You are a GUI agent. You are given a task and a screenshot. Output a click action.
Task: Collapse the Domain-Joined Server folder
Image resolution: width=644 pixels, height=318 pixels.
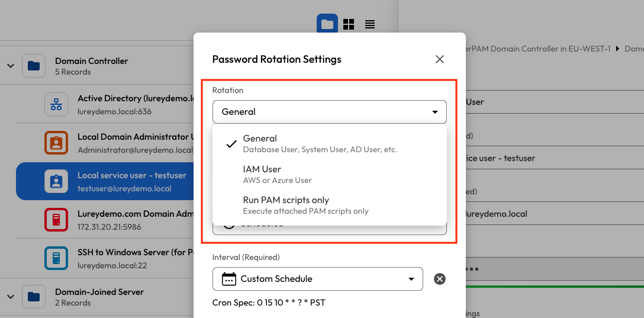[10, 297]
